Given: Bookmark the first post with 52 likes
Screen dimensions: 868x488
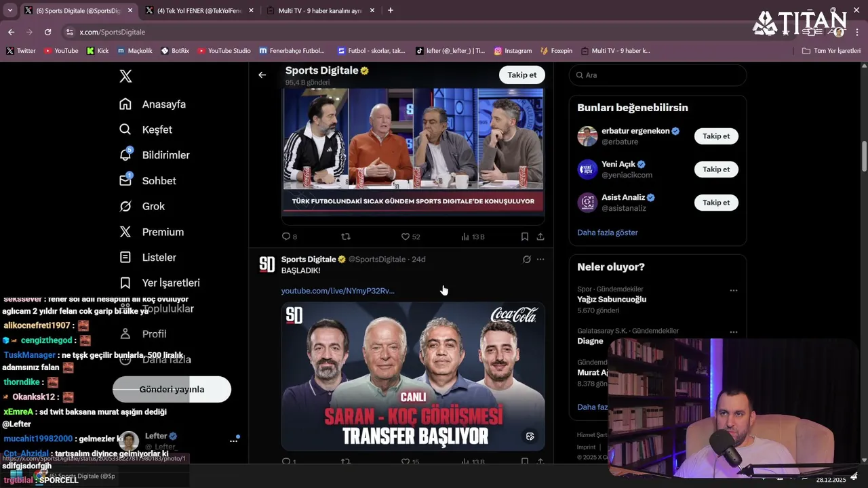Looking at the screenshot, I should [x=525, y=237].
